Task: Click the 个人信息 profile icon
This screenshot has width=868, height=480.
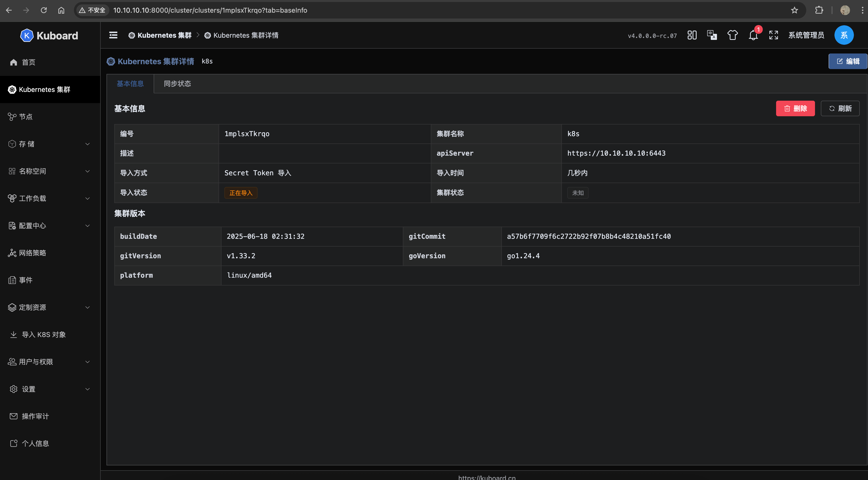Action: pyautogui.click(x=13, y=443)
